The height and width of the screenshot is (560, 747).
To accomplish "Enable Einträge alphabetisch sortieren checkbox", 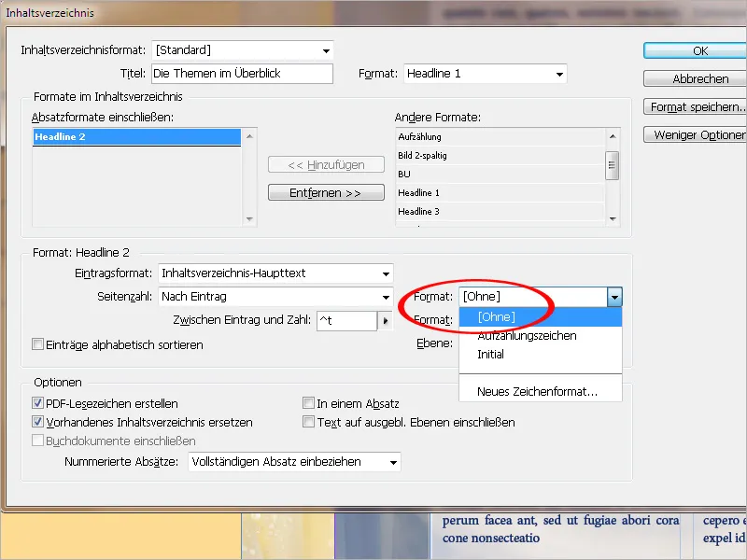I will [37, 344].
